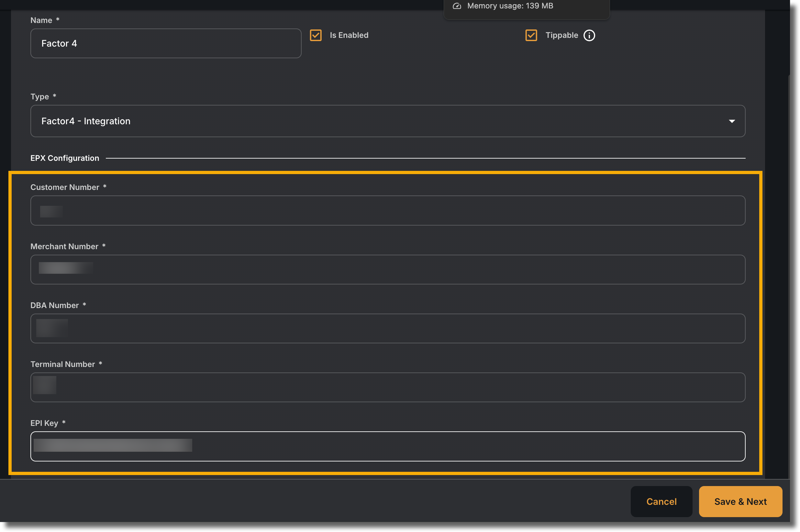Click inside the EPI Key field
The height and width of the screenshot is (532, 800).
(x=387, y=446)
